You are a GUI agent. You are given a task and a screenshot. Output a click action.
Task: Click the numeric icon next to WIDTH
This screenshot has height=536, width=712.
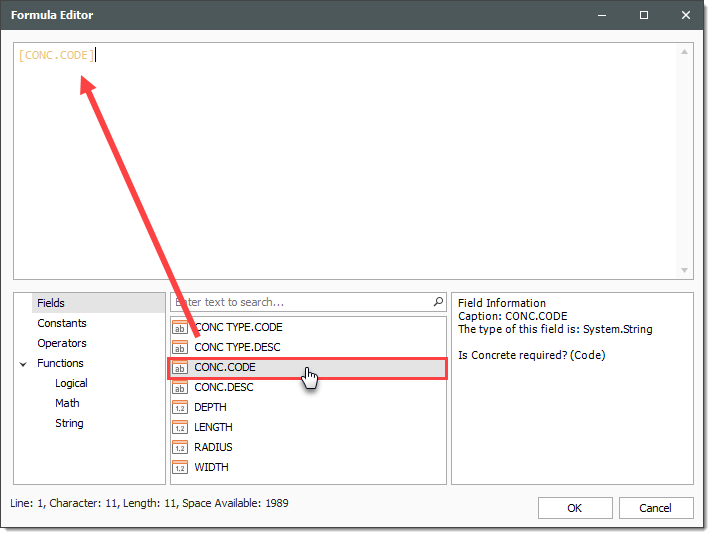tap(180, 468)
